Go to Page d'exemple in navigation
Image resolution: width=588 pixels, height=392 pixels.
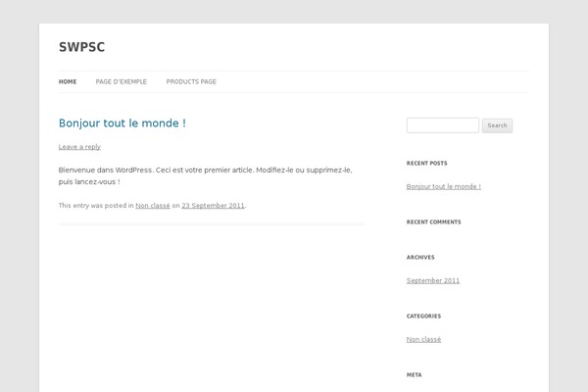pyautogui.click(x=122, y=81)
